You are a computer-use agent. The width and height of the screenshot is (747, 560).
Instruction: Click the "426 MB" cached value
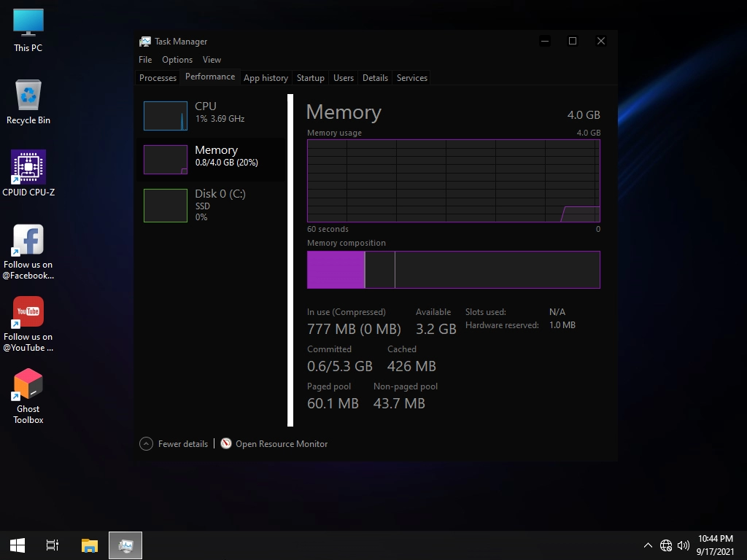click(411, 366)
